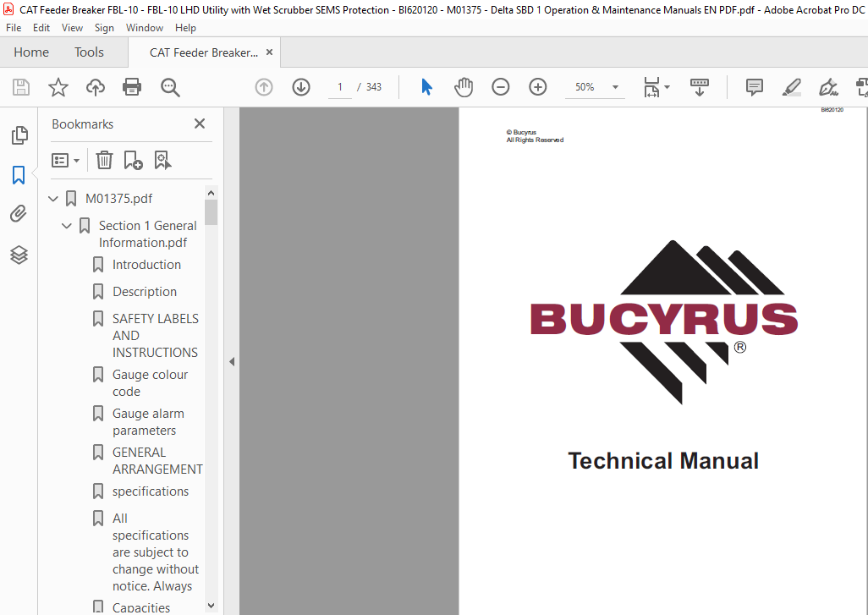Image resolution: width=868 pixels, height=615 pixels.
Task: Open the specifications bookmark
Action: [x=151, y=491]
